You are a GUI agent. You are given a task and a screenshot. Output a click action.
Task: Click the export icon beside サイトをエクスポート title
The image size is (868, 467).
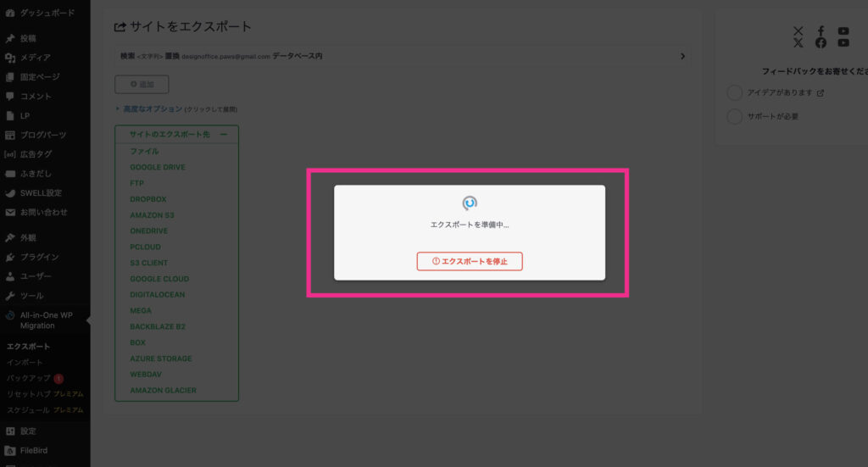[x=120, y=26]
